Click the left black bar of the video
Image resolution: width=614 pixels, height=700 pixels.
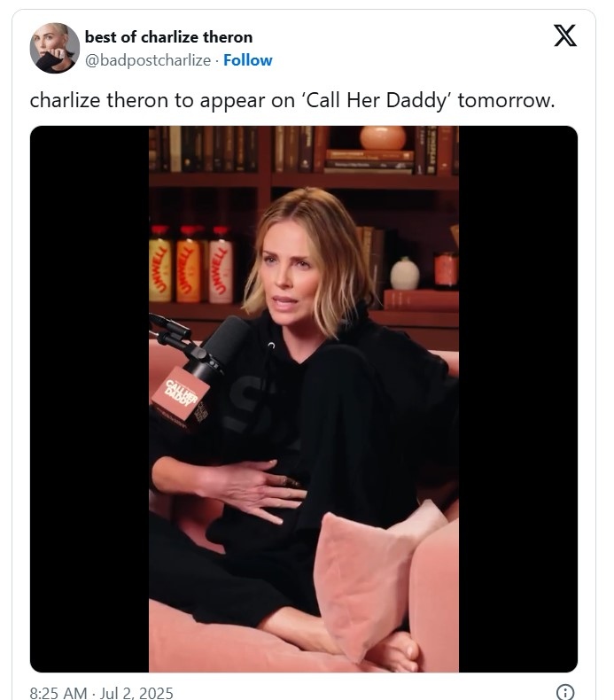coord(89,399)
